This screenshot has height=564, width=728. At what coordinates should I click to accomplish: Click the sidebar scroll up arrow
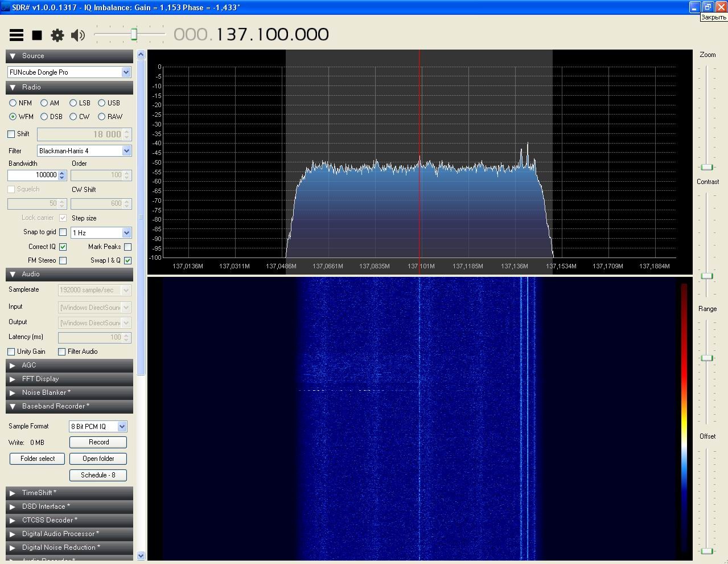coord(141,55)
